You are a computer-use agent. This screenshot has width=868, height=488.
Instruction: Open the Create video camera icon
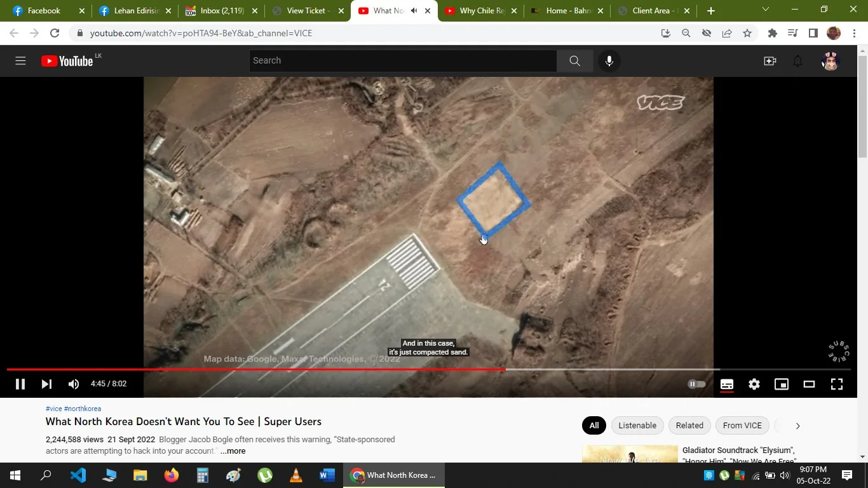tap(770, 61)
